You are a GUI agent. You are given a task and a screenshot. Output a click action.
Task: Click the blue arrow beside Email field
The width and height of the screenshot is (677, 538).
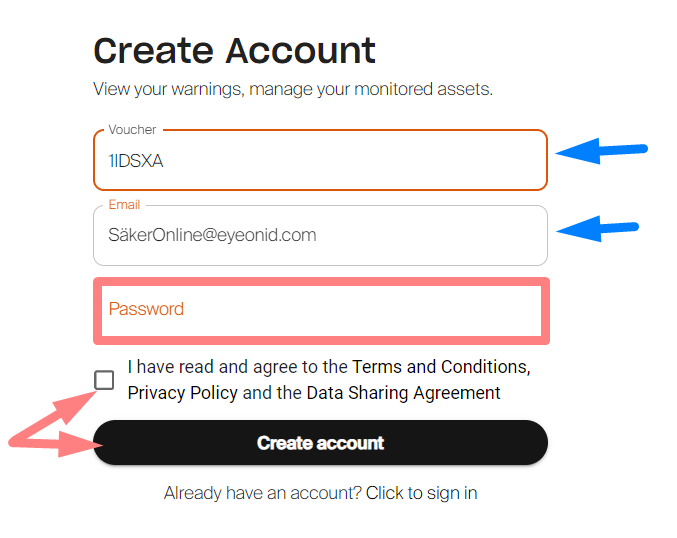click(x=598, y=229)
